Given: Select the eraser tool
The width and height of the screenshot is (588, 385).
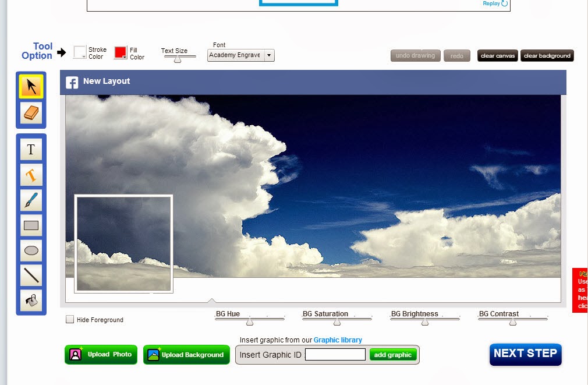Looking at the screenshot, I should [x=31, y=113].
